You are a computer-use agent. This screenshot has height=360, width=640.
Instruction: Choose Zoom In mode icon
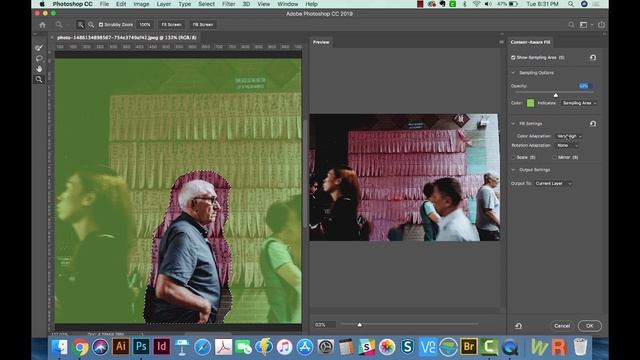80,24
